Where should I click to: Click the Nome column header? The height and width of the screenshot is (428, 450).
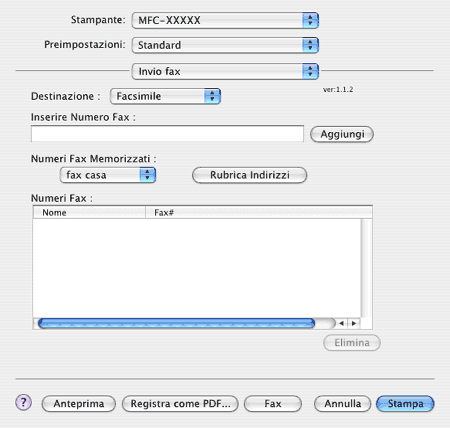click(89, 212)
